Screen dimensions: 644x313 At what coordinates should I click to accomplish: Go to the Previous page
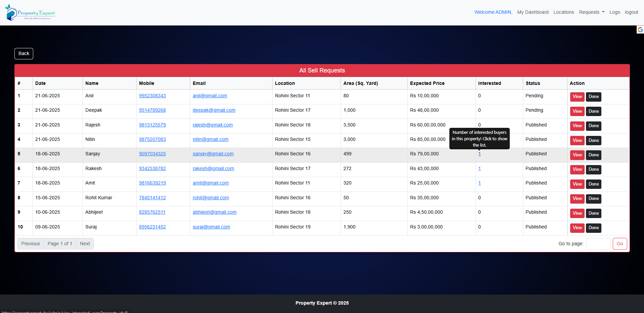(31, 244)
